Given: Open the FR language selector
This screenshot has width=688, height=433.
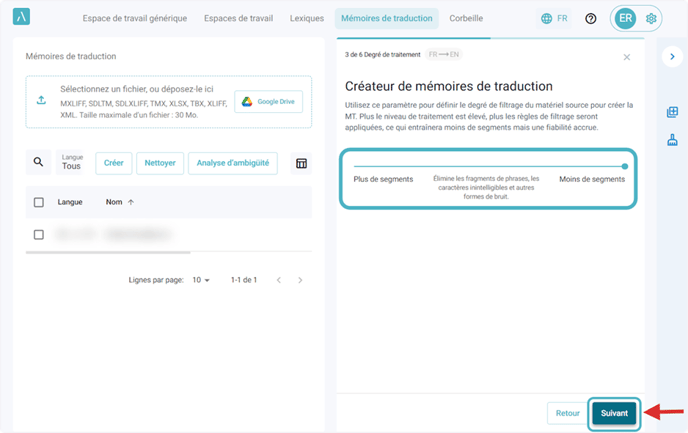Looking at the screenshot, I should coord(555,19).
